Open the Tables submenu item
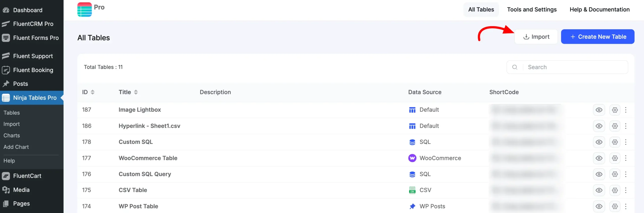 pos(12,113)
